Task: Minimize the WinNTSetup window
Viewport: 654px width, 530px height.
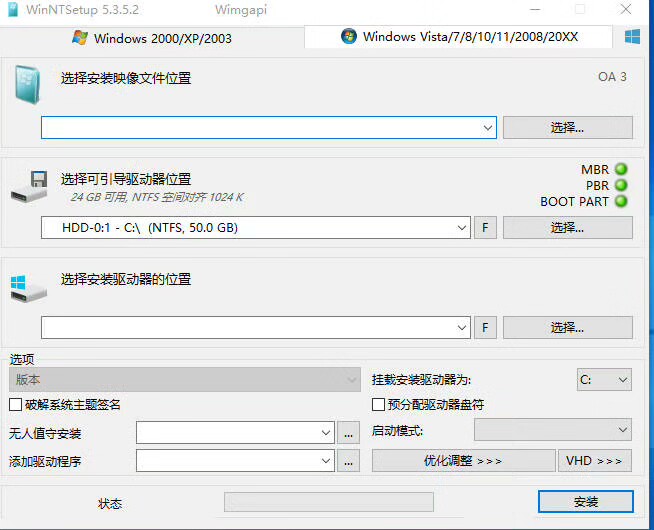Action: pos(535,9)
